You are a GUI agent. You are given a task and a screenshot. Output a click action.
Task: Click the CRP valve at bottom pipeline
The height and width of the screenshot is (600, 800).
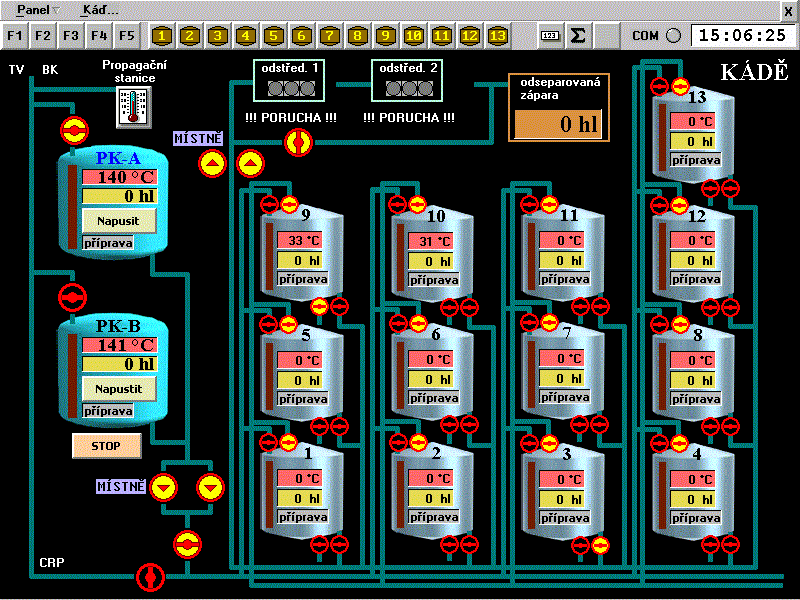[x=150, y=575]
